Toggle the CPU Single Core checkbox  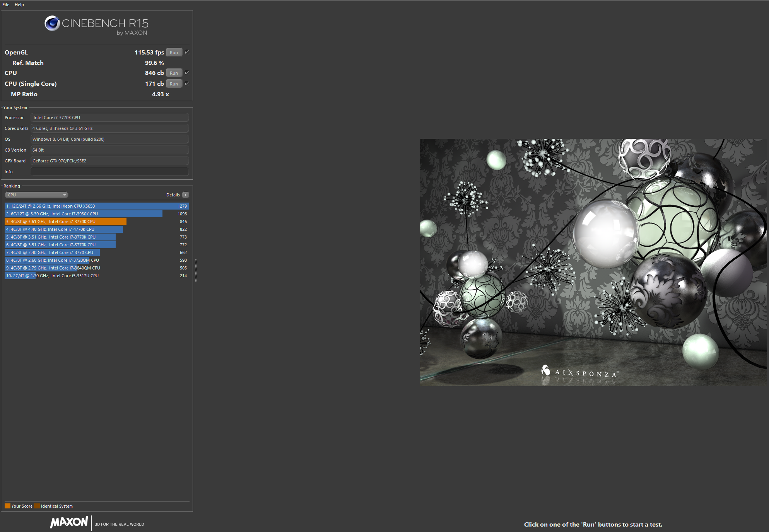[187, 84]
